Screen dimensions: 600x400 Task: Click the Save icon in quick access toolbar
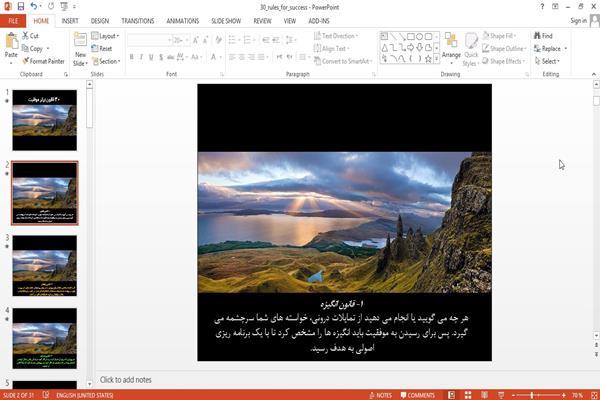tap(21, 6)
